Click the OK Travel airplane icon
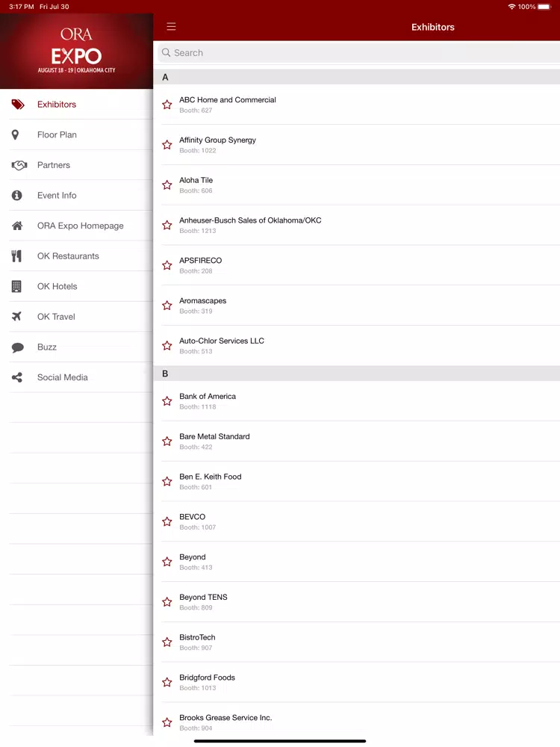 16,316
